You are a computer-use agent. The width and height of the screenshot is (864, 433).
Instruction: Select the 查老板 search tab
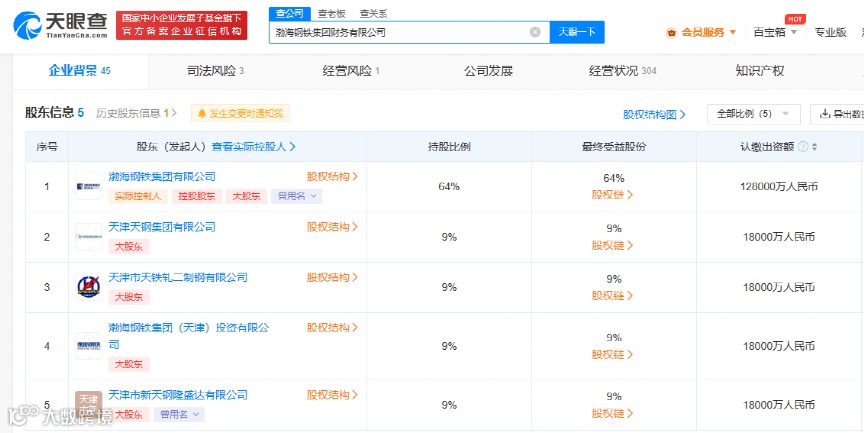coord(331,14)
